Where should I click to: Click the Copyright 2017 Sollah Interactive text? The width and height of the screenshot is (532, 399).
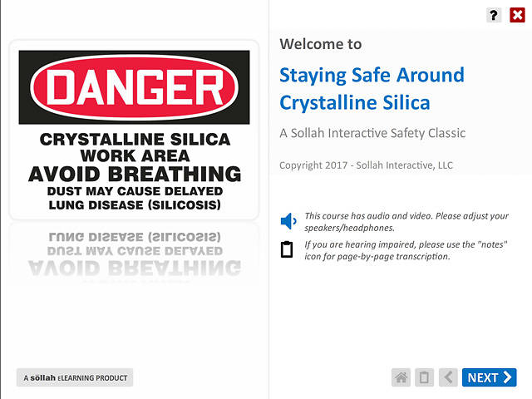click(x=366, y=165)
